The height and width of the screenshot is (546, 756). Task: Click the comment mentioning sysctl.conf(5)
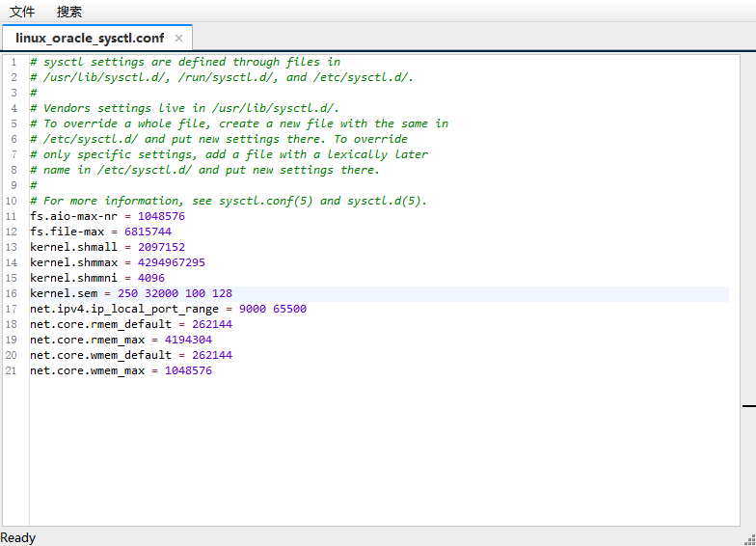click(x=228, y=201)
